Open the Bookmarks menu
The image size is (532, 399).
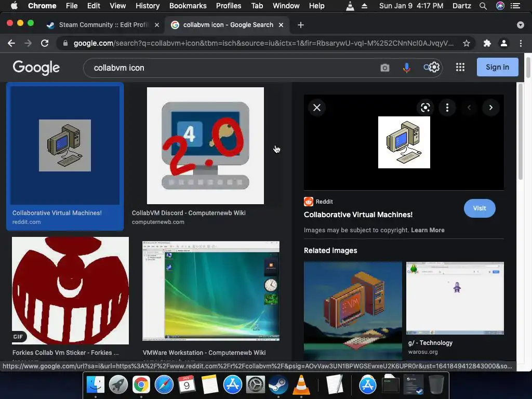tap(188, 6)
